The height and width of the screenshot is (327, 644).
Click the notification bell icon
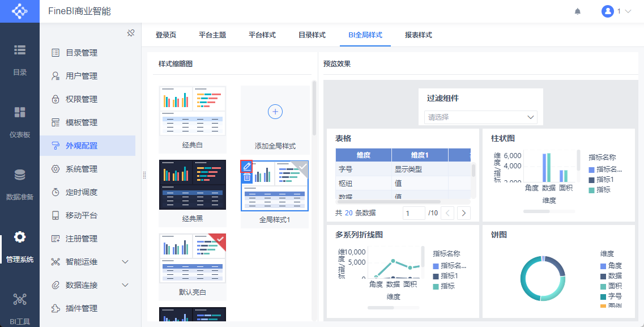[x=578, y=11]
